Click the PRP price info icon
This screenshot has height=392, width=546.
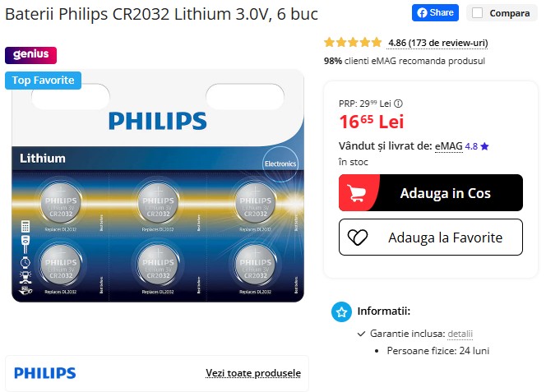click(398, 104)
